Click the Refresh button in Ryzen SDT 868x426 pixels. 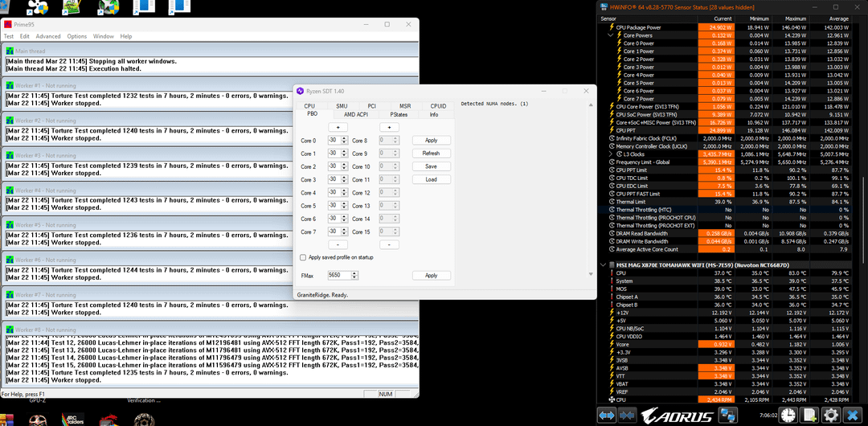click(x=431, y=153)
